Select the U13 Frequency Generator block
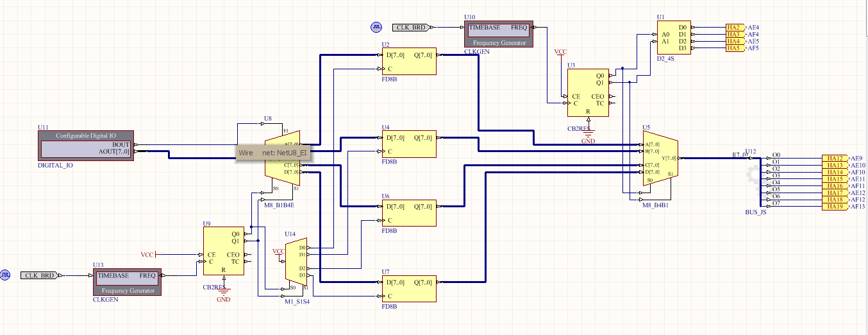868x335 pixels. [x=127, y=282]
